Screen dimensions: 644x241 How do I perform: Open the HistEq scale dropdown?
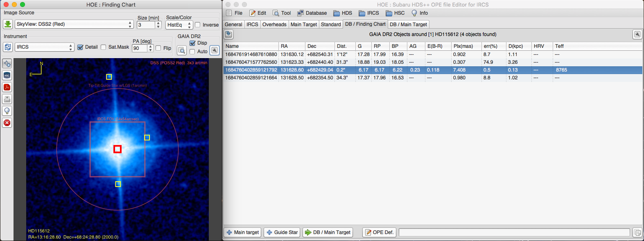point(179,25)
